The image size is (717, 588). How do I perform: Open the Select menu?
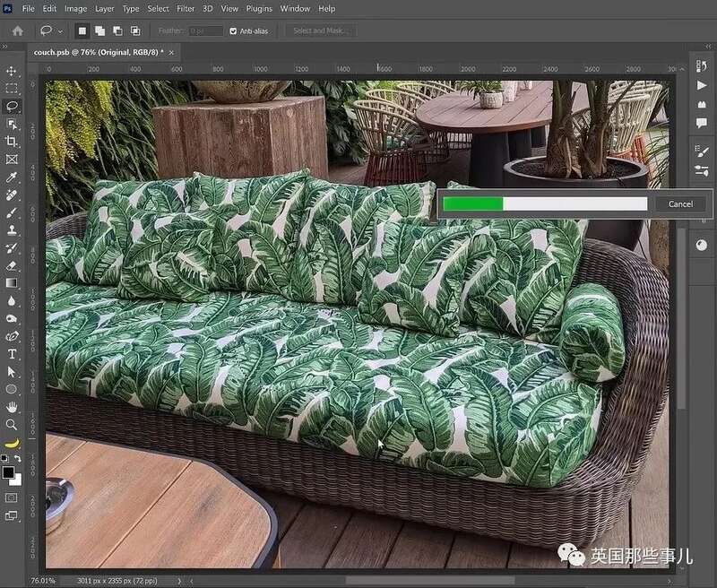coord(159,9)
